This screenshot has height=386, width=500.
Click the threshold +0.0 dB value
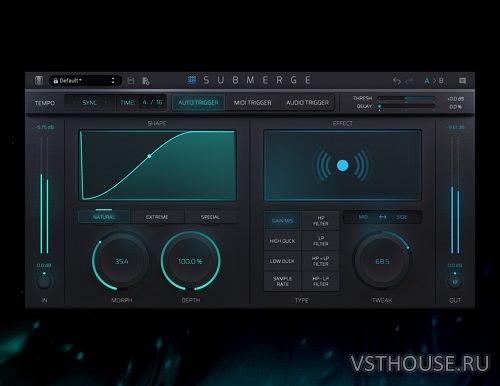pos(456,99)
